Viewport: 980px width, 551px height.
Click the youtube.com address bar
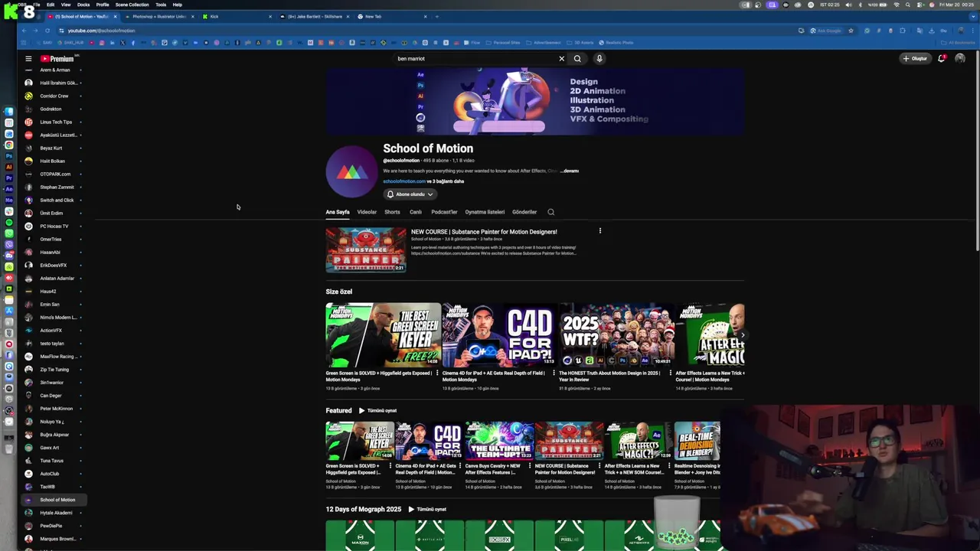pos(429,31)
